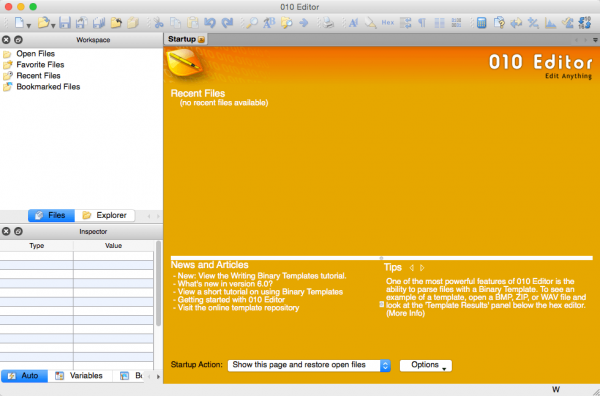This screenshot has height=396, width=600.
Task: Float the Workspace panel with its toggle
Action: (x=18, y=39)
